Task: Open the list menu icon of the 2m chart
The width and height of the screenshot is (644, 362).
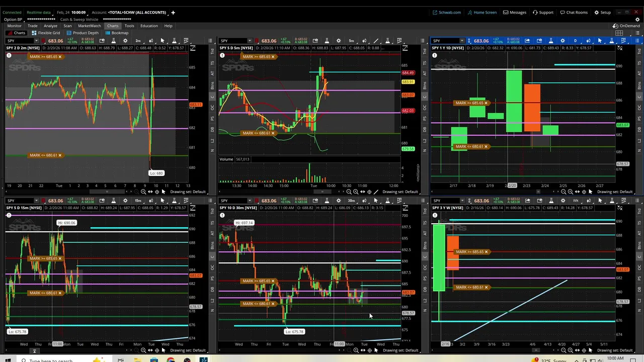Action: click(210, 41)
